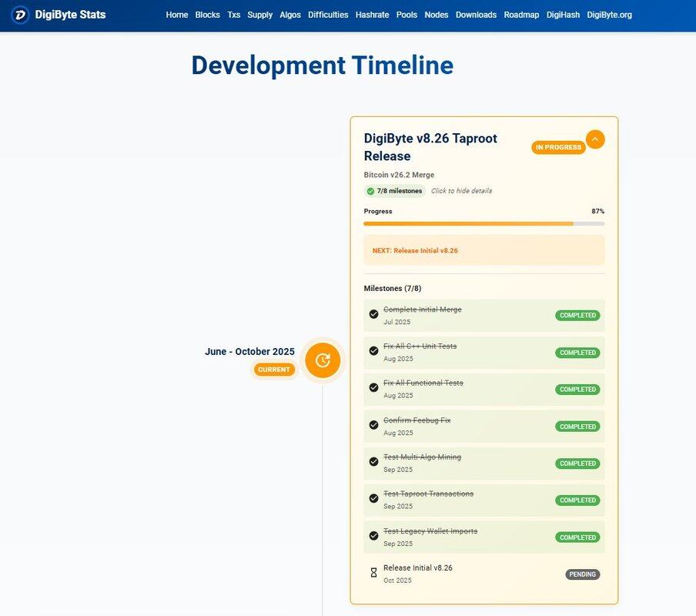Screen dimensions: 696x616
Task: Click hourglass icon for Release Initial v8.26
Action: (x=373, y=573)
